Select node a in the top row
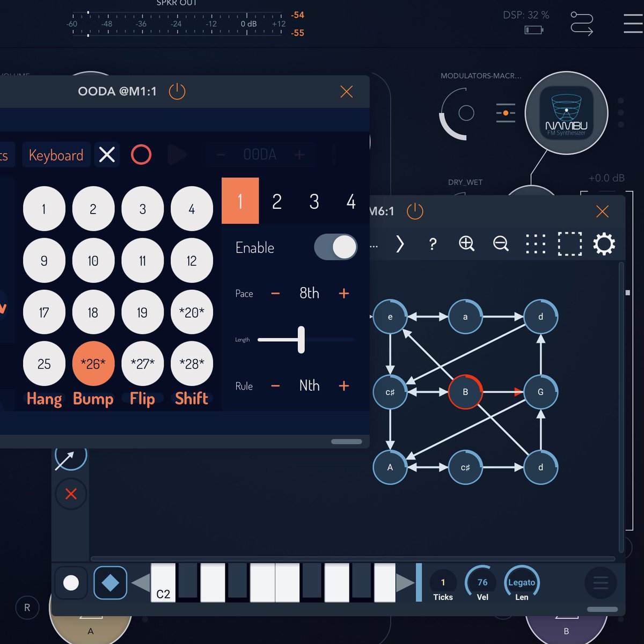The image size is (644, 644). tap(465, 317)
